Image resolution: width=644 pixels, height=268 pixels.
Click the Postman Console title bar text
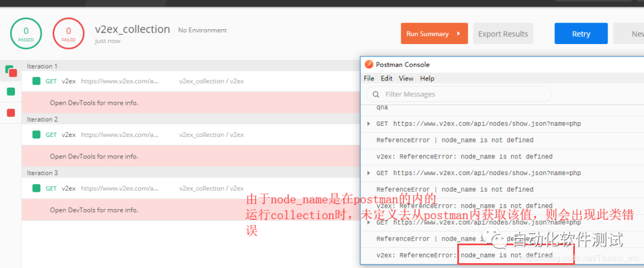[403, 64]
